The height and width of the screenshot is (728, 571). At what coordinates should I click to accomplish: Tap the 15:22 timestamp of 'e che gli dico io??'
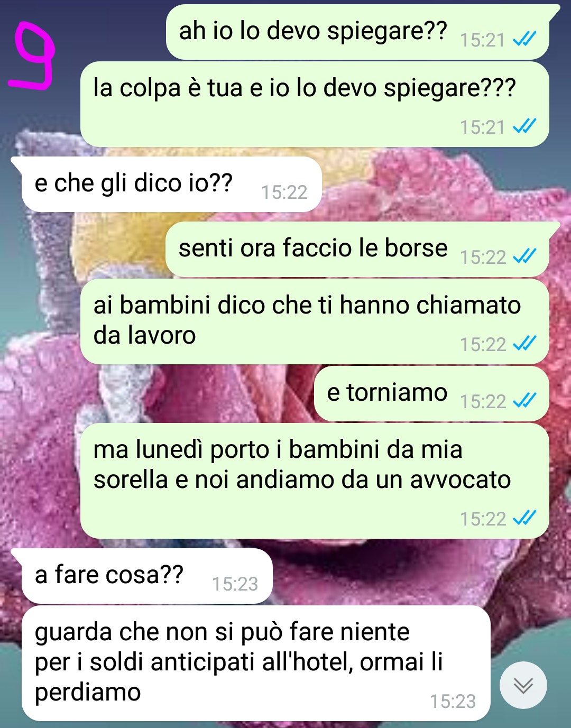284,192
